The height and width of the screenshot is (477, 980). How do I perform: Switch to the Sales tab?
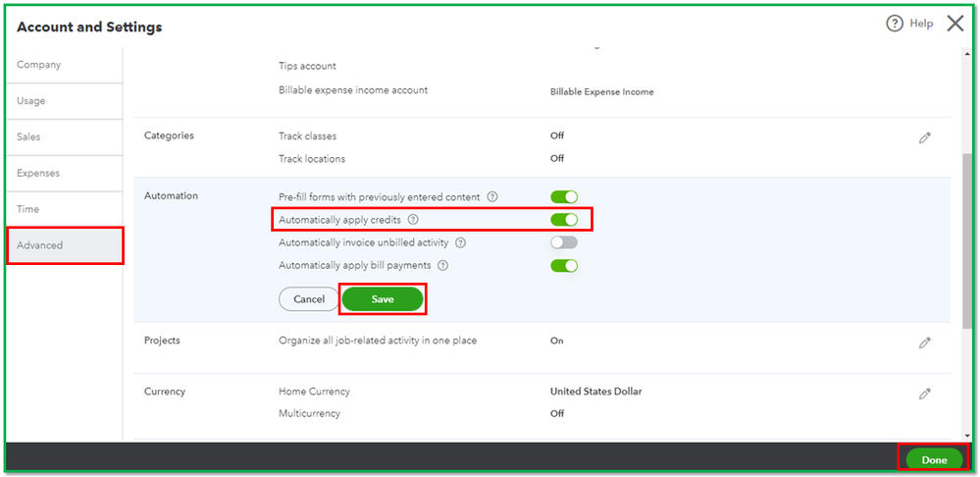pyautogui.click(x=29, y=137)
